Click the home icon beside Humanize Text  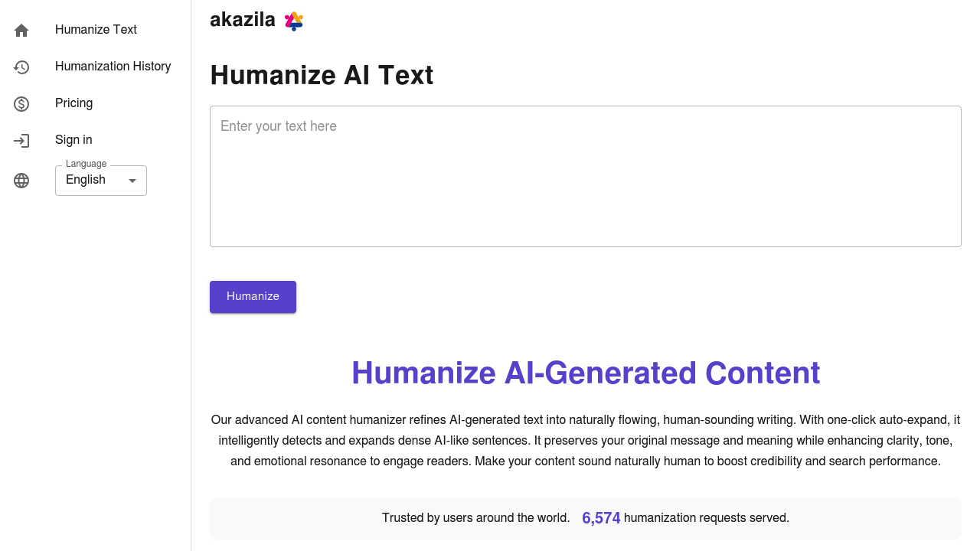(21, 30)
